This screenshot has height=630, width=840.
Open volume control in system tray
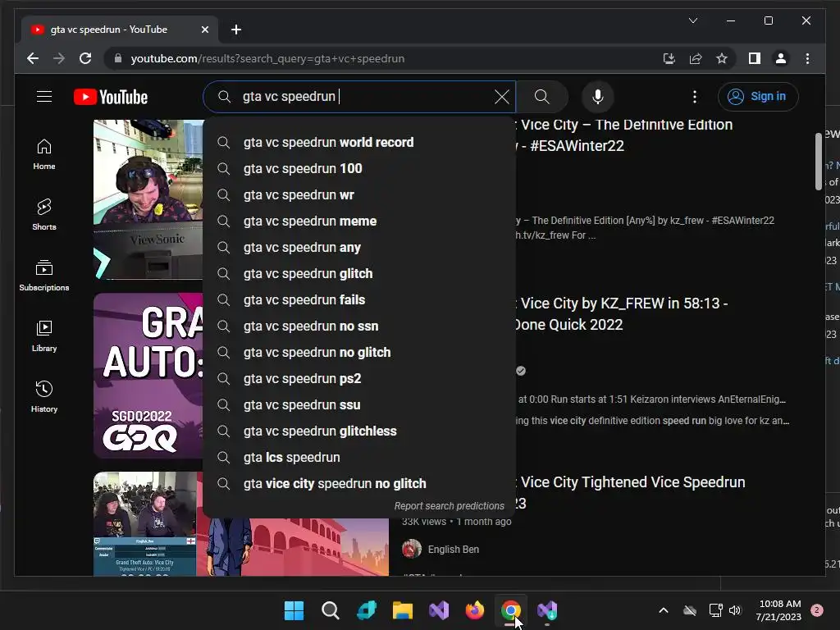pyautogui.click(x=735, y=610)
